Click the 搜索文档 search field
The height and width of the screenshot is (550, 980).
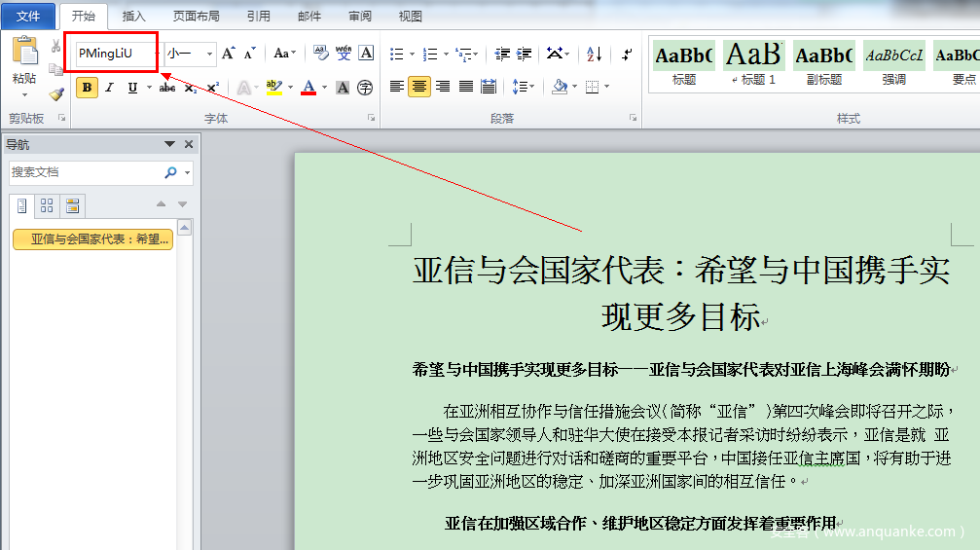tap(86, 172)
